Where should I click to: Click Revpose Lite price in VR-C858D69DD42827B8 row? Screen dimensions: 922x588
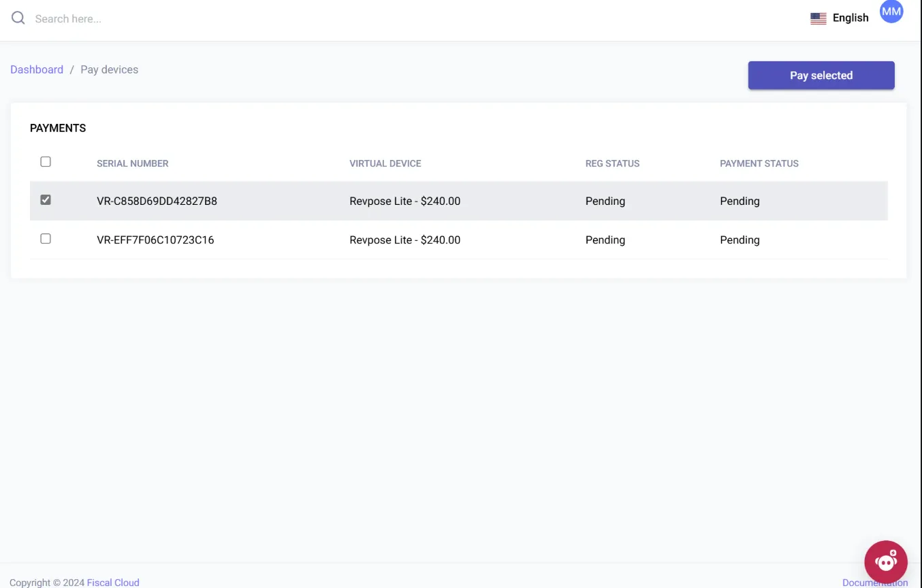[x=405, y=201]
